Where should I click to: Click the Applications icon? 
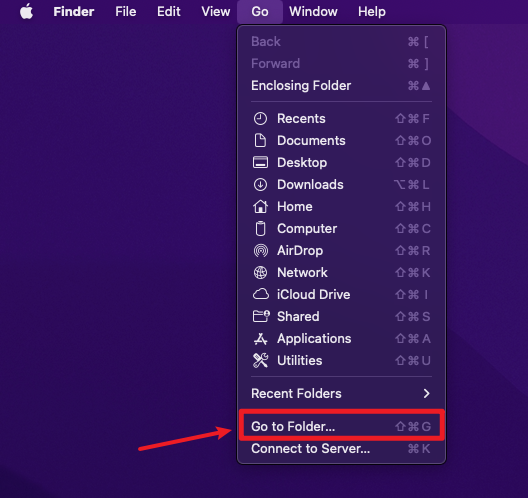click(x=260, y=338)
